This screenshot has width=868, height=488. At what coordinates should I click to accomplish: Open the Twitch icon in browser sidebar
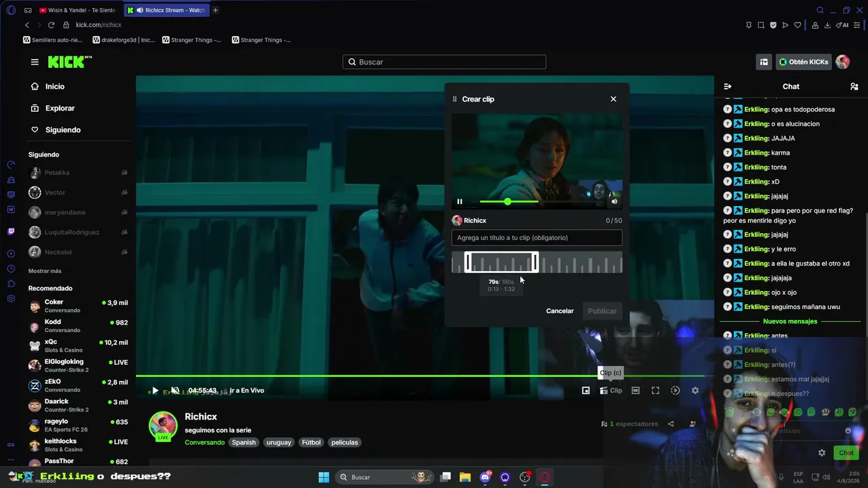[11, 231]
